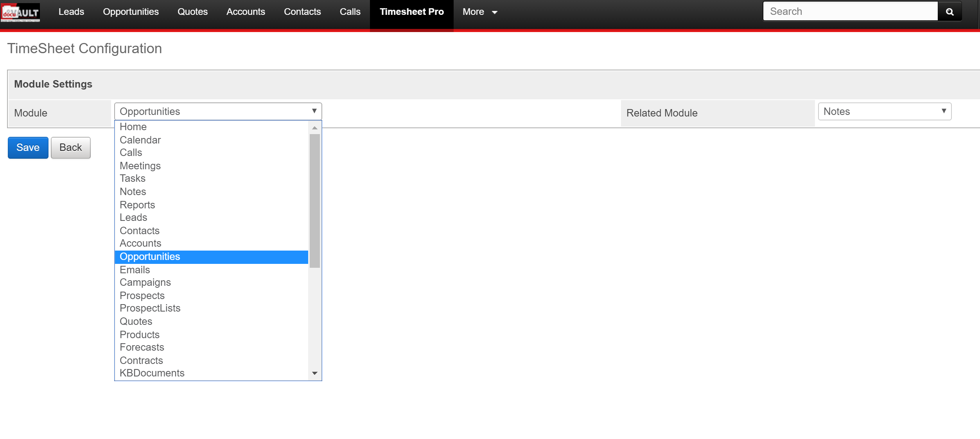Select Forecasts from the module list
The image size is (980, 439).
click(142, 347)
